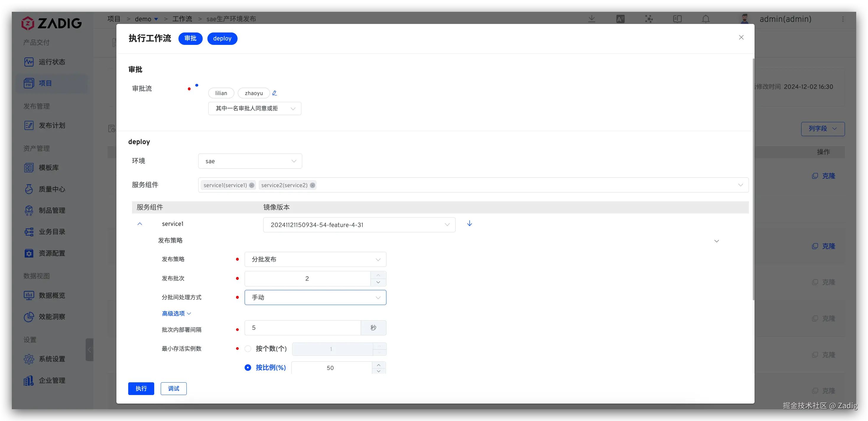Click the edit pencil icon beside zhaoyu approver

[275, 93]
